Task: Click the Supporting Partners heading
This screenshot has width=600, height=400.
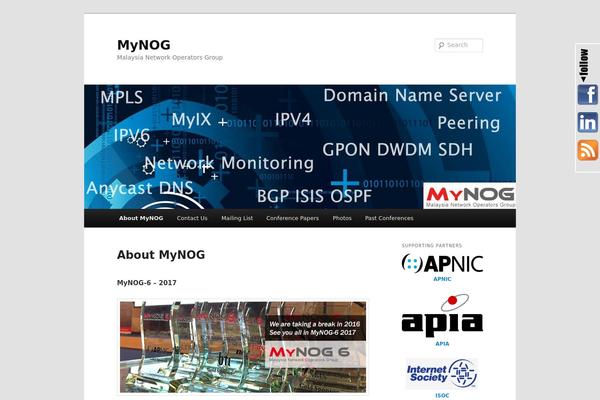Action: point(432,245)
